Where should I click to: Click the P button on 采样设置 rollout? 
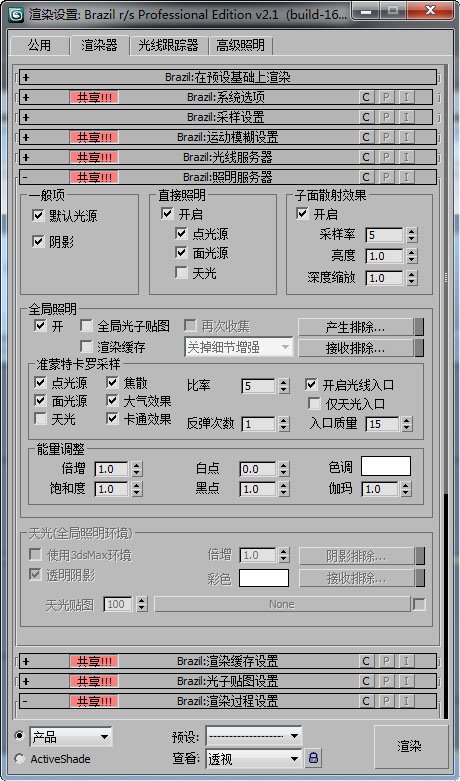click(386, 117)
